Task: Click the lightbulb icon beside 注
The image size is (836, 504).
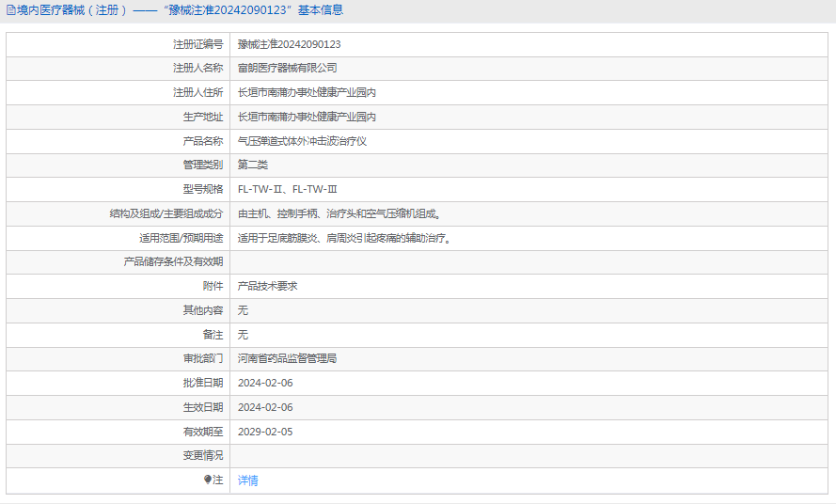Action: tap(208, 480)
